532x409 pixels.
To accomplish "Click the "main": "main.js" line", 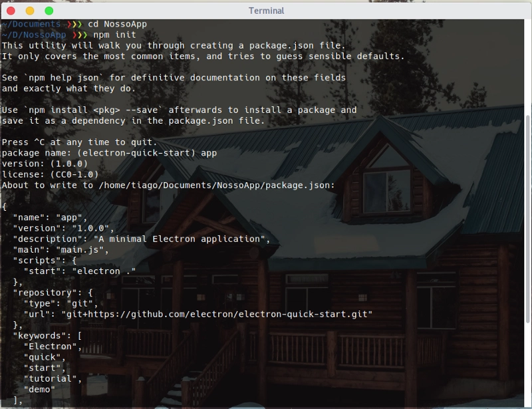I will pyautogui.click(x=61, y=250).
